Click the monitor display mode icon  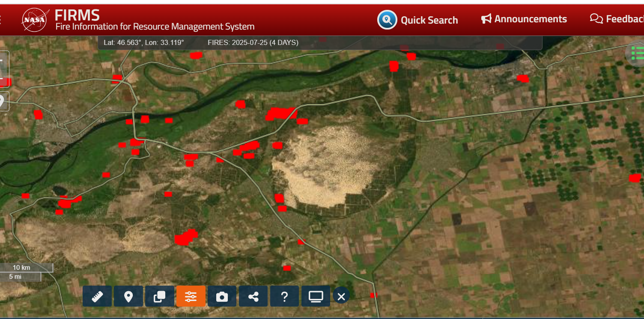coord(316,296)
